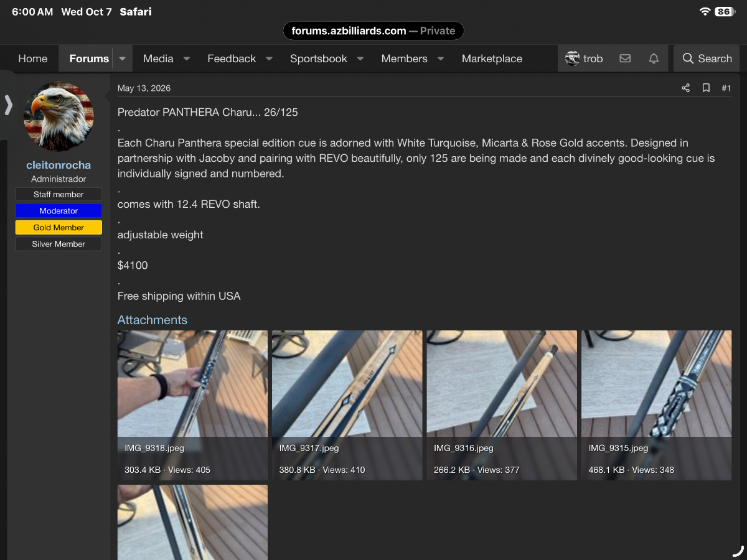The width and height of the screenshot is (747, 560).
Task: Open the alerts bell icon
Action: pos(654,58)
